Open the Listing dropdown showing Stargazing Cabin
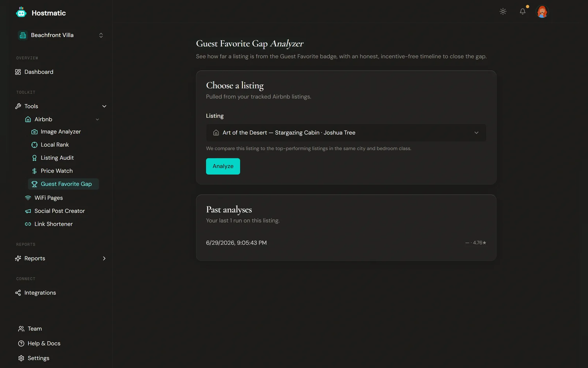The image size is (588, 368). click(x=346, y=133)
